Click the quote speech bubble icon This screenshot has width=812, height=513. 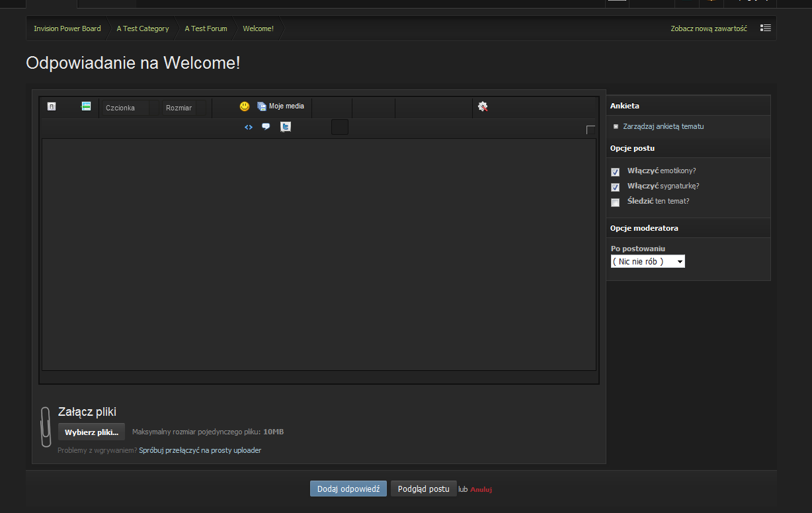[266, 127]
